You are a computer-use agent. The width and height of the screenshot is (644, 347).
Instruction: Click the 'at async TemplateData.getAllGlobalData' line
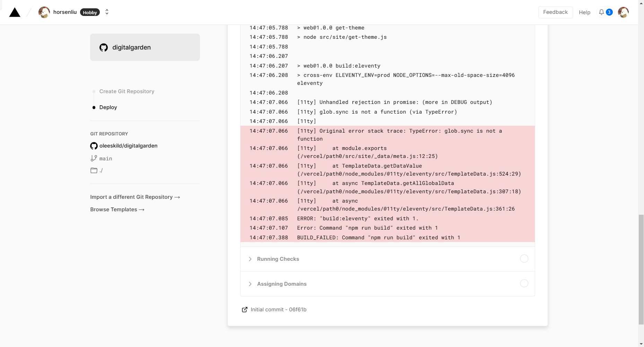tap(388, 187)
